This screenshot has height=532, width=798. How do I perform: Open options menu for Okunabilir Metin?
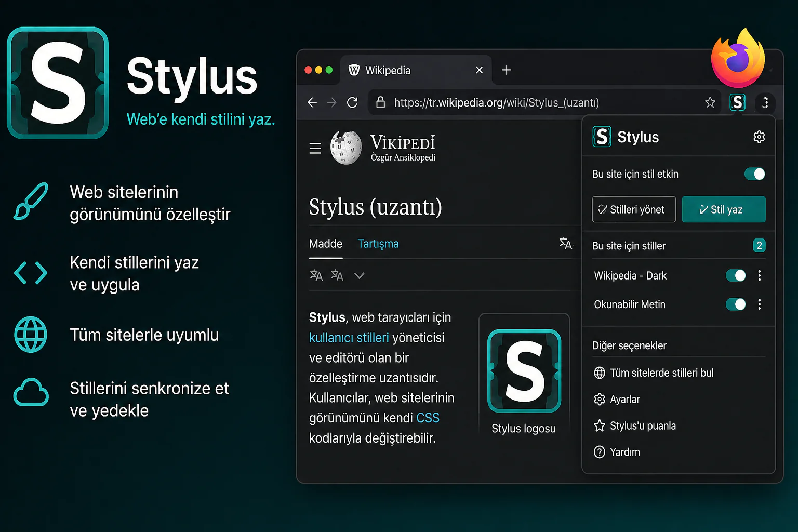click(x=760, y=304)
